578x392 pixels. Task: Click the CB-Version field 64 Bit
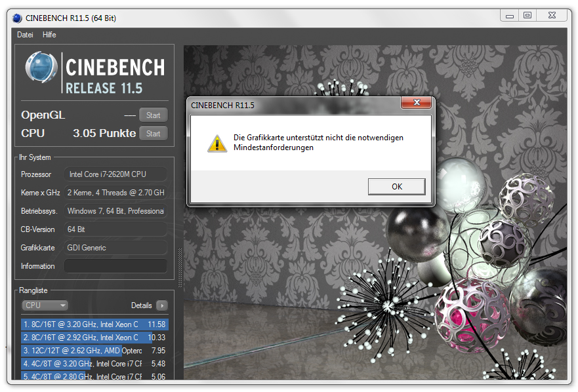pos(115,229)
